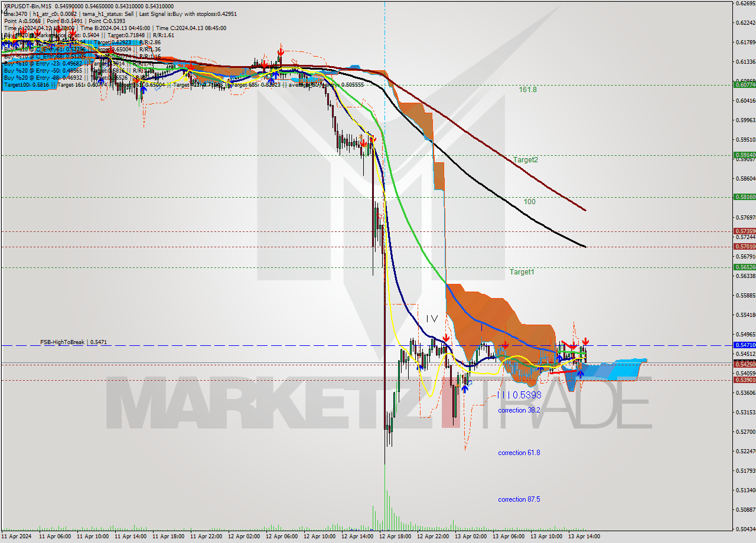This screenshot has width=756, height=543.
Task: Select 'Buy %20 @ Entry -50: 0.48565' line
Action: coord(43,70)
